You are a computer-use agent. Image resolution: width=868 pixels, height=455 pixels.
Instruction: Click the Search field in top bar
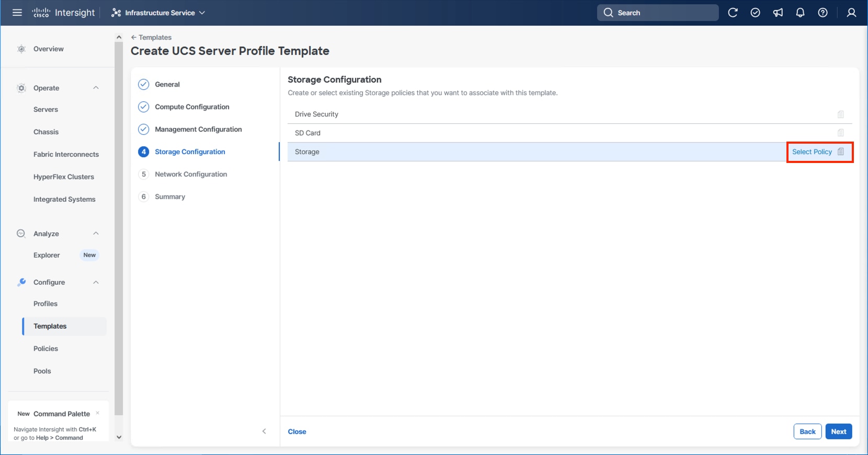[658, 13]
